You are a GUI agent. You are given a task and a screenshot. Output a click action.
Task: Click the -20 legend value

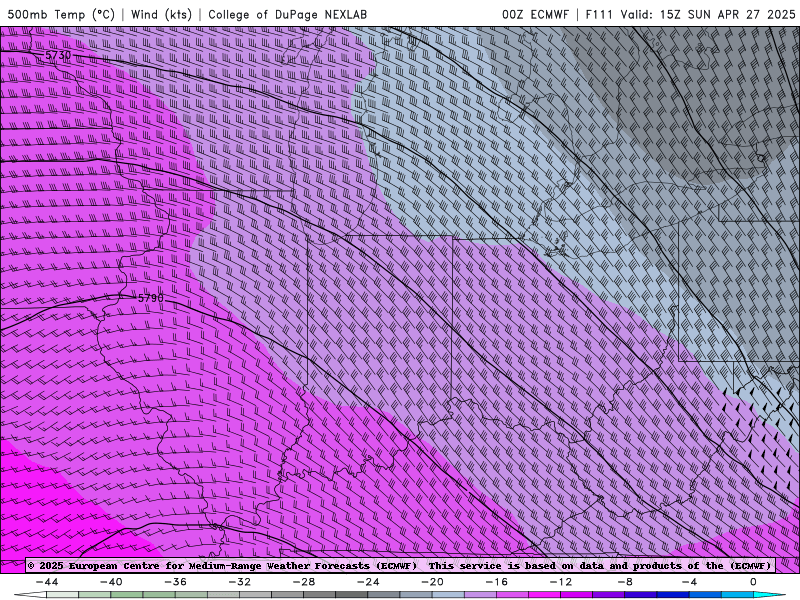(432, 582)
